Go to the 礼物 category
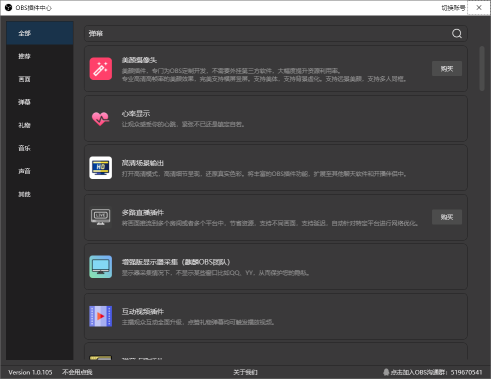The image size is (491, 379). pos(40,125)
